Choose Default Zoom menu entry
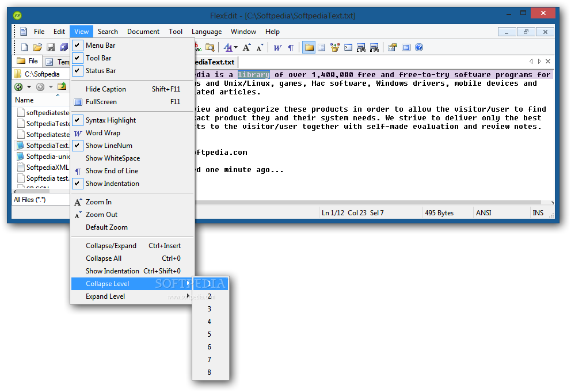The width and height of the screenshot is (571, 392). 132,227
